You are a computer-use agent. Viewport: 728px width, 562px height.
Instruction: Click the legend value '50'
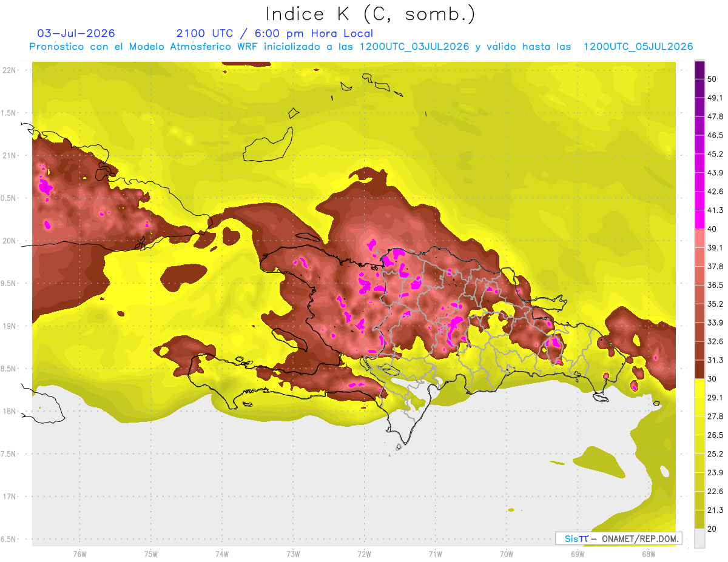712,79
